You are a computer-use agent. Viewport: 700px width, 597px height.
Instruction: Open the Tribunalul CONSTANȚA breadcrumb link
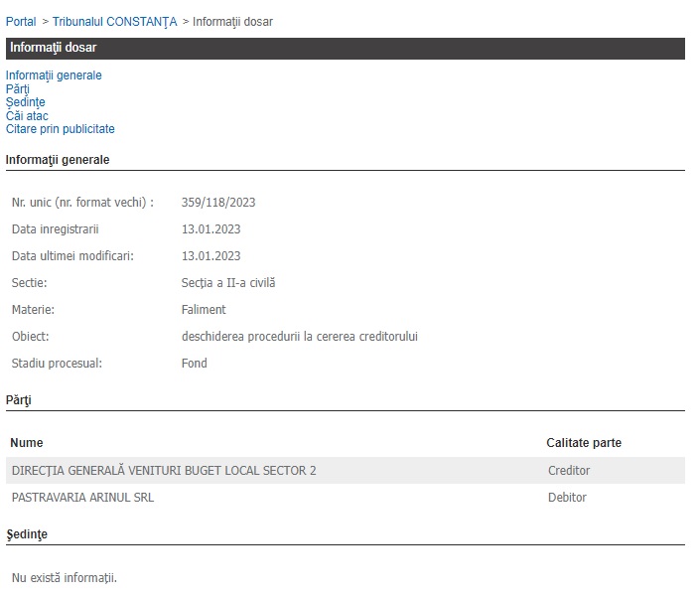pos(115,21)
